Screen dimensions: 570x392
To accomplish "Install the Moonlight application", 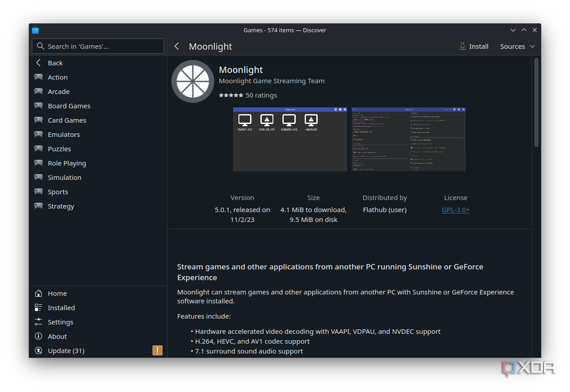I will (474, 46).
